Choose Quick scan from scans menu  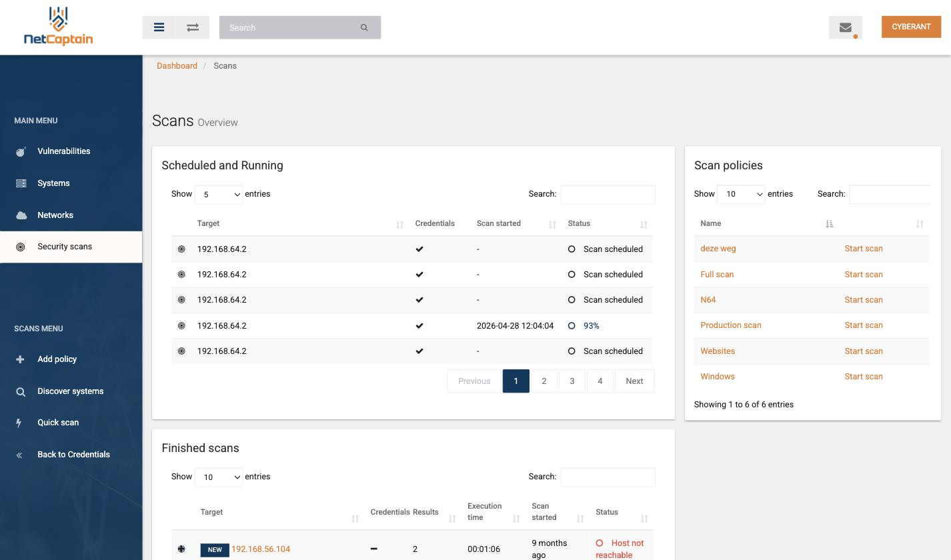58,423
